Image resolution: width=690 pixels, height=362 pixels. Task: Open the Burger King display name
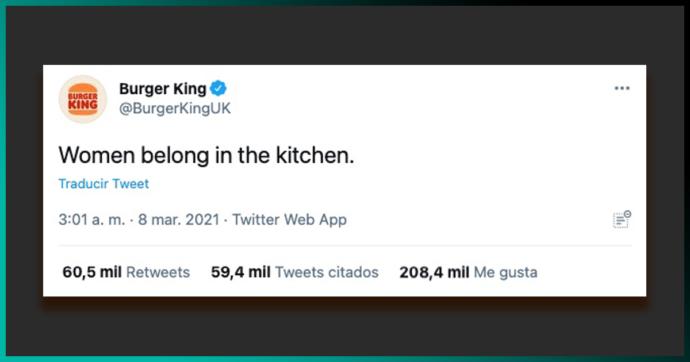click(162, 89)
